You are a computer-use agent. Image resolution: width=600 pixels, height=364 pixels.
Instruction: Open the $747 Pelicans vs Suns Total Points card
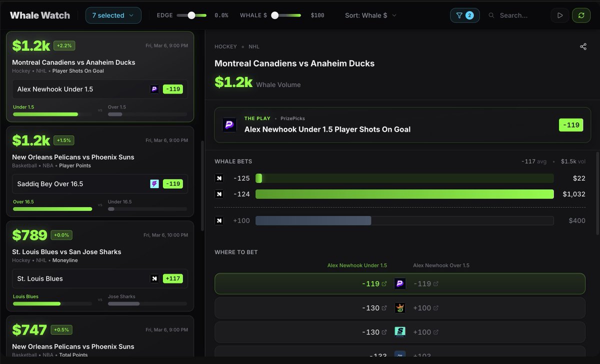click(x=100, y=336)
